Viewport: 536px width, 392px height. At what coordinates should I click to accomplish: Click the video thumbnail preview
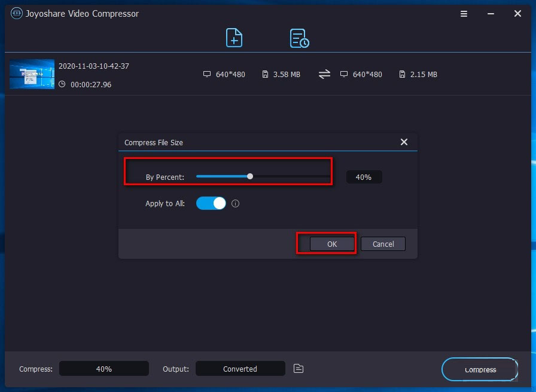click(31, 73)
